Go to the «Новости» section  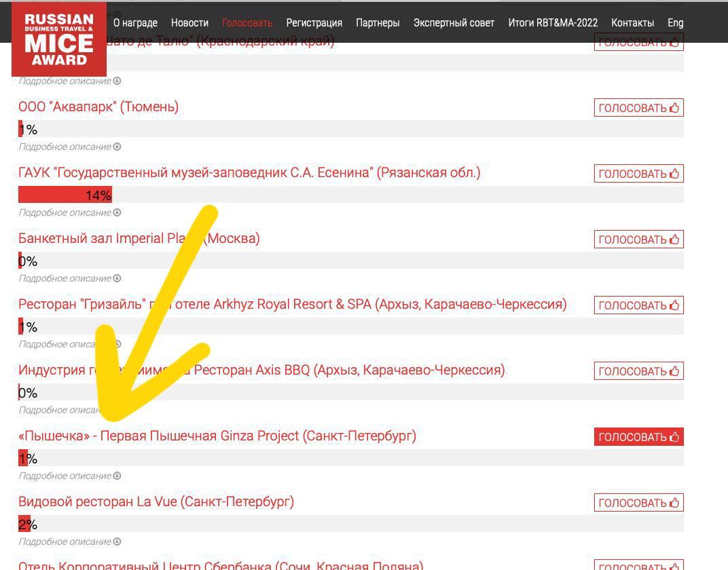click(x=189, y=22)
